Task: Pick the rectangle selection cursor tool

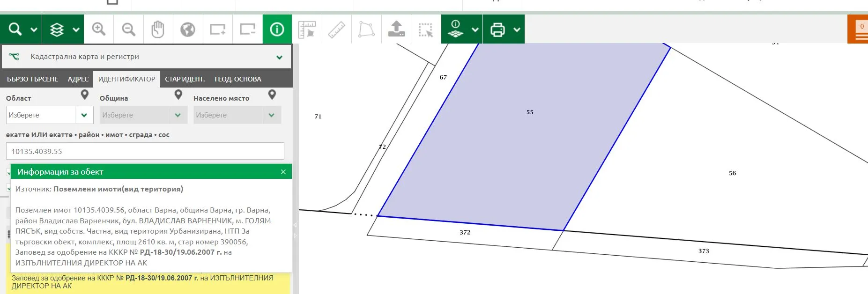Action: [426, 29]
